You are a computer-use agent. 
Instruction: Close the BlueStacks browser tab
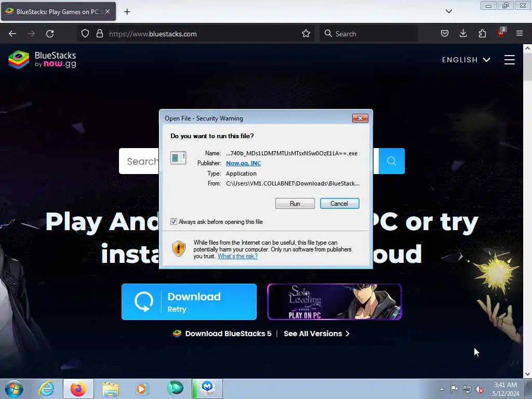(x=108, y=11)
